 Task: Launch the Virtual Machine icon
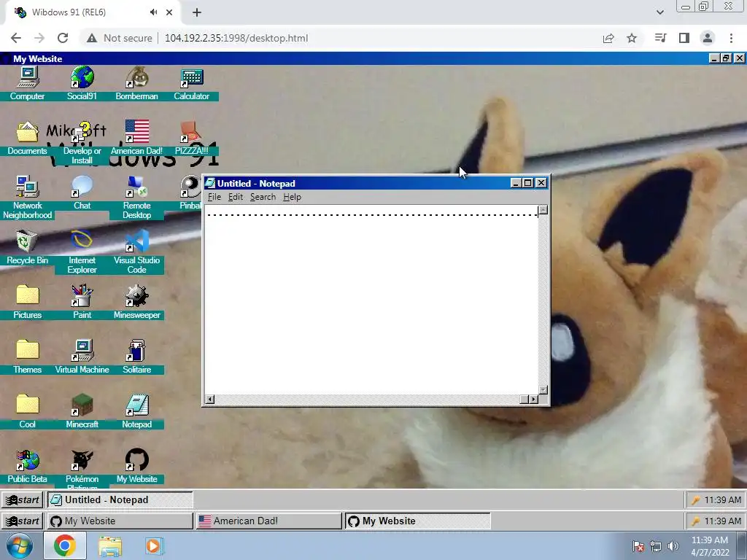pos(82,357)
